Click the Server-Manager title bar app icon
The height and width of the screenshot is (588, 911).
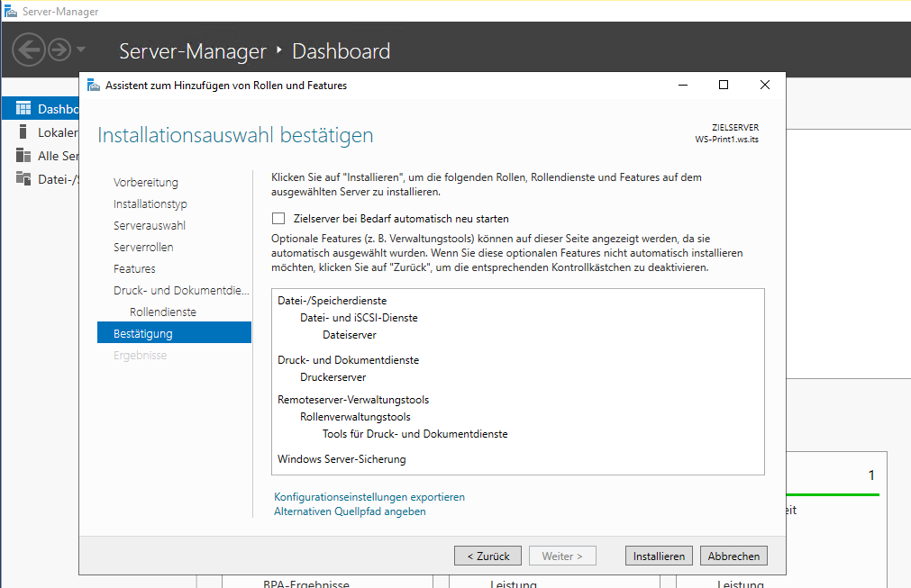click(11, 12)
